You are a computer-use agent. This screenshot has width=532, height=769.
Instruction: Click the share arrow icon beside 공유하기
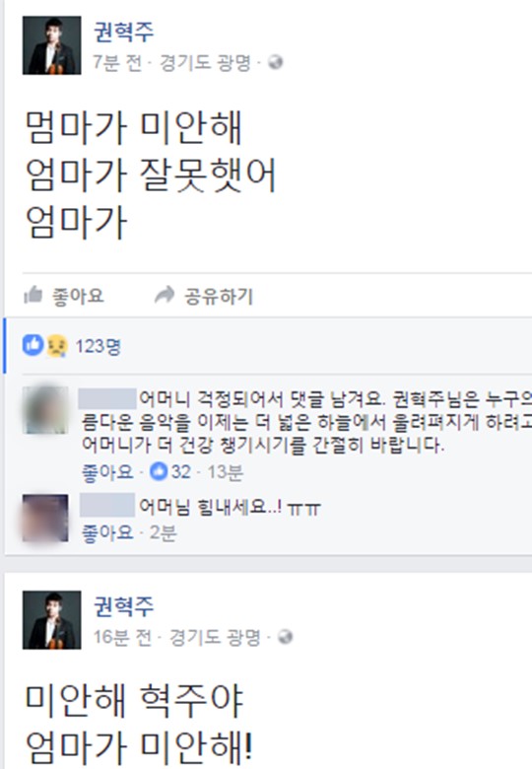tap(165, 295)
